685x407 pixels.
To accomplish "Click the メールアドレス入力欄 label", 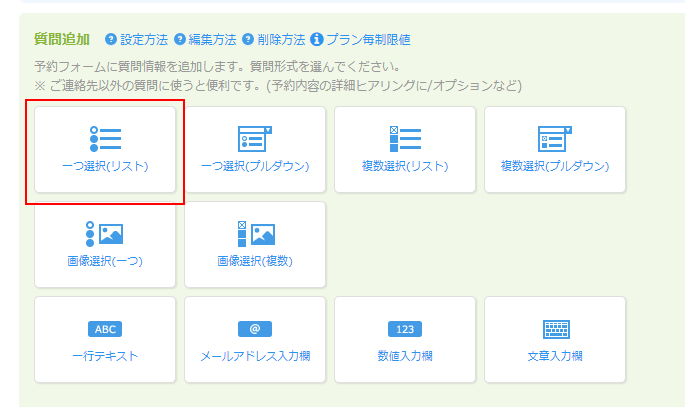I will (255, 356).
